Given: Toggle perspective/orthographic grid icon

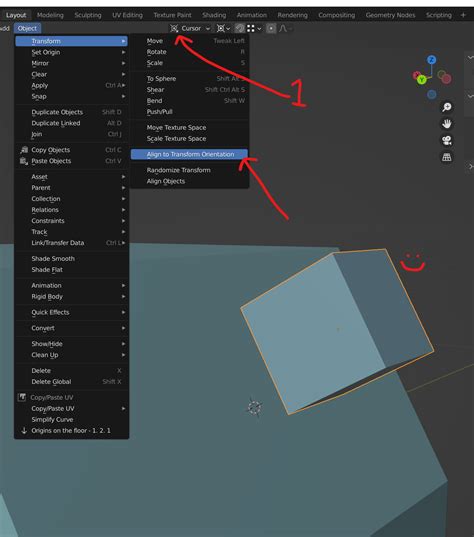Looking at the screenshot, I should 447,157.
